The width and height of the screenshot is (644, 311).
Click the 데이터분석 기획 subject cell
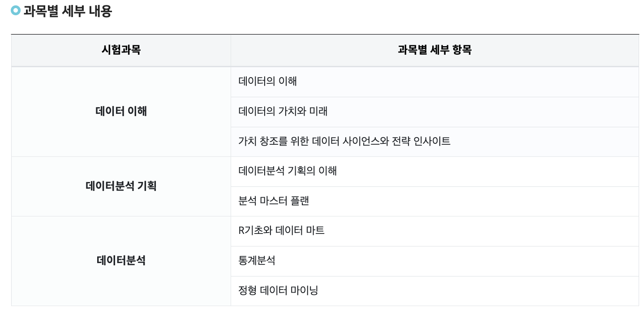click(x=121, y=186)
